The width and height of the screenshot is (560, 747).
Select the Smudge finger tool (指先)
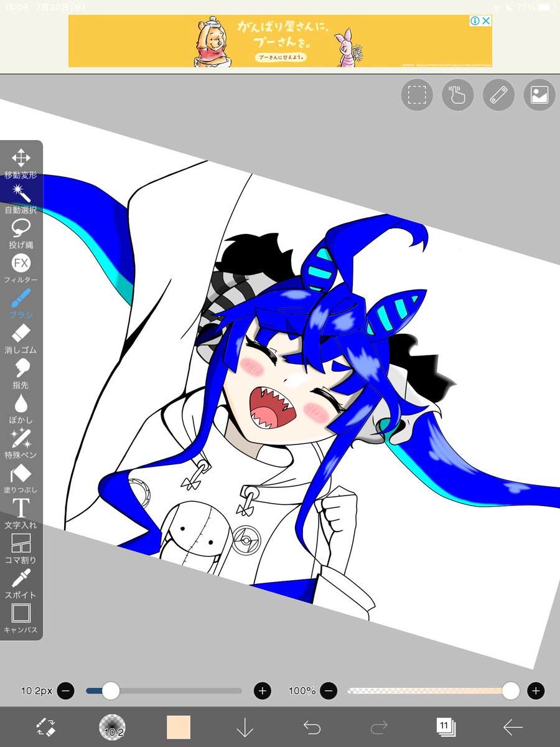(x=21, y=373)
